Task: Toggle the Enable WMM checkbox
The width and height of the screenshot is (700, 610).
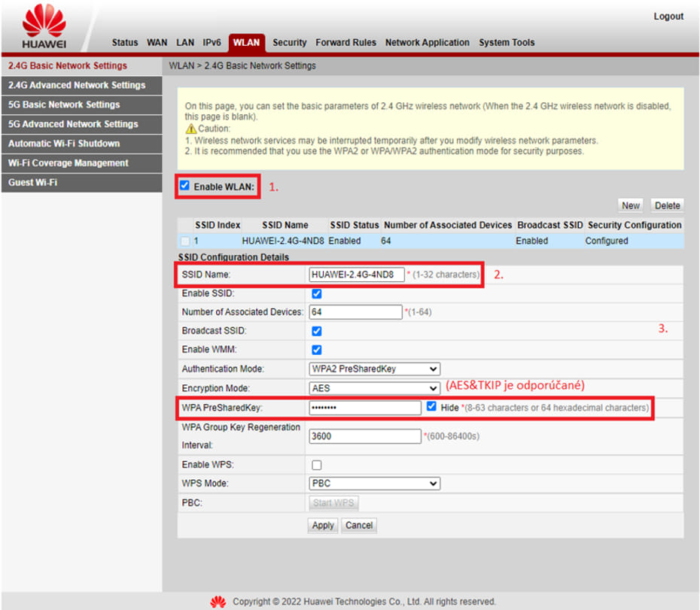Action: pyautogui.click(x=317, y=350)
